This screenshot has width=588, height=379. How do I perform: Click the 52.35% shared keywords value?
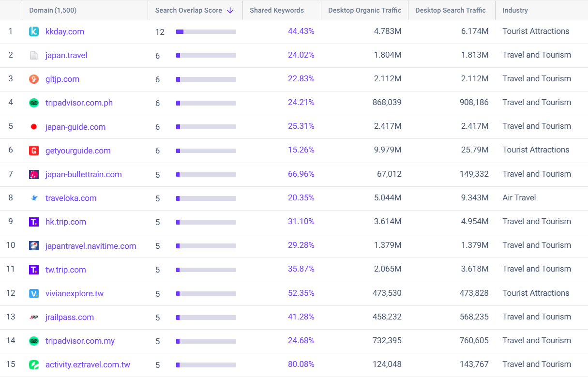point(301,293)
